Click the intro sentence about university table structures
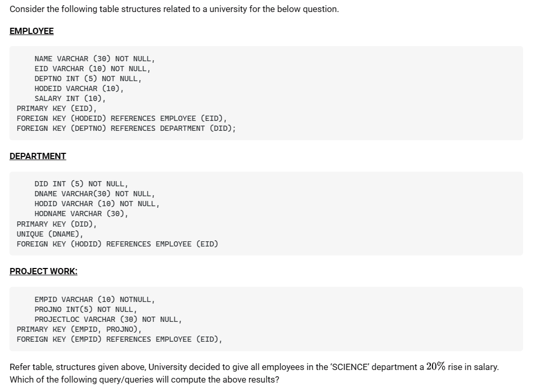 click(174, 9)
